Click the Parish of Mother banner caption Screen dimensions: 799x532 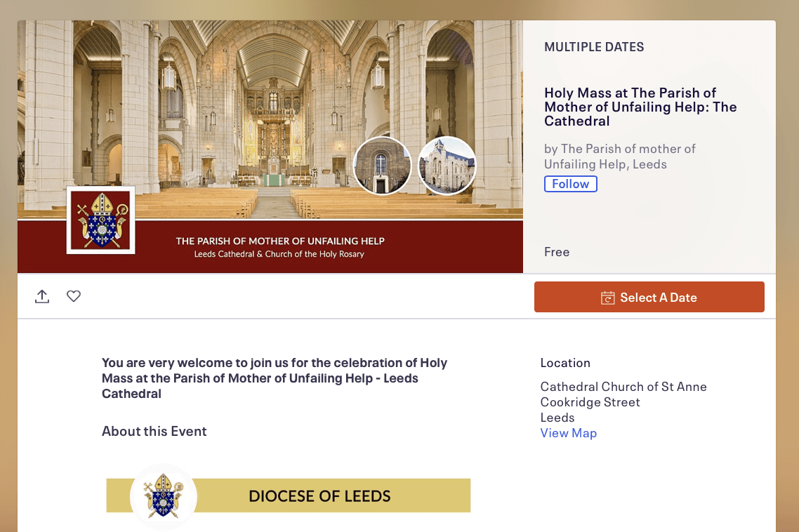click(x=279, y=247)
